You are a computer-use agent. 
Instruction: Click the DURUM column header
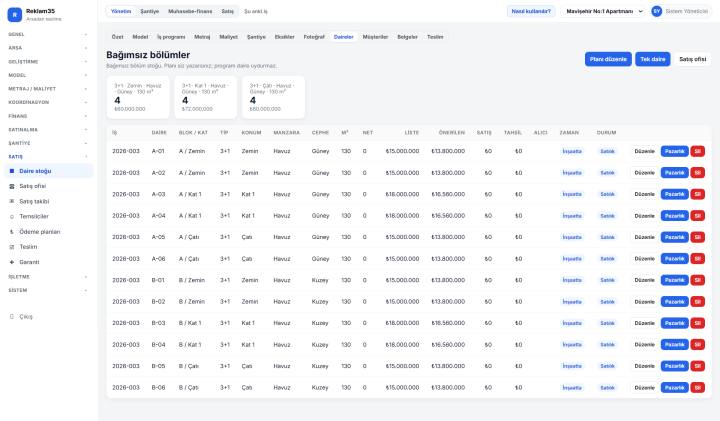tap(607, 133)
